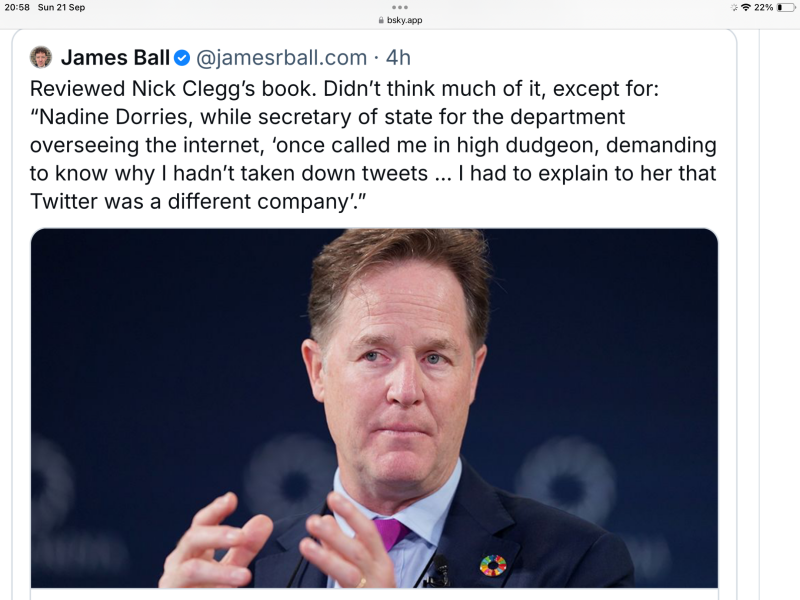This screenshot has height=600, width=800.
Task: Open the three-dot multitasking menu
Action: (400, 7)
